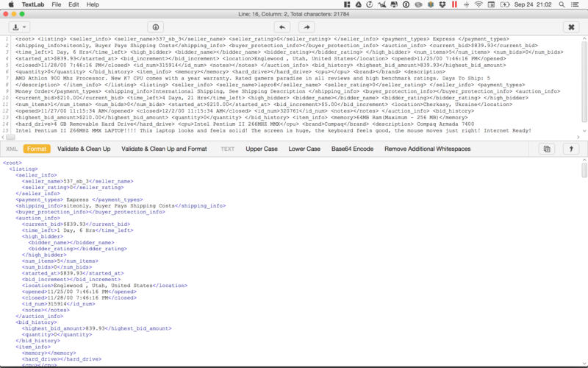The image size is (588, 368).
Task: Choose Base64 Encode option
Action: (352, 149)
